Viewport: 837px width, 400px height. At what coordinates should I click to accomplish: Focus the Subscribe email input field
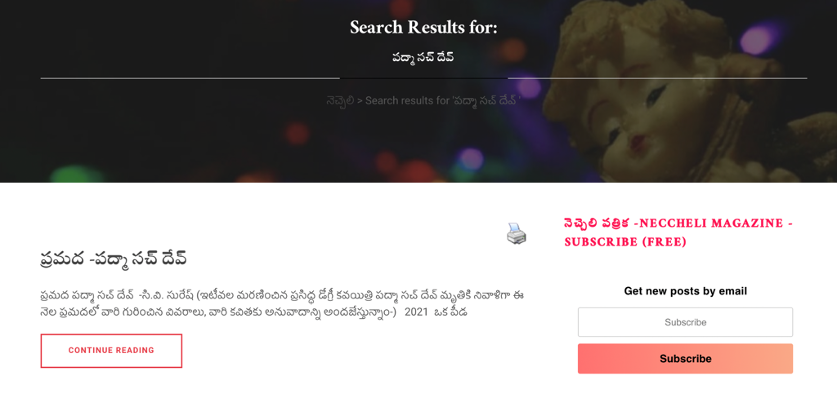pos(685,322)
